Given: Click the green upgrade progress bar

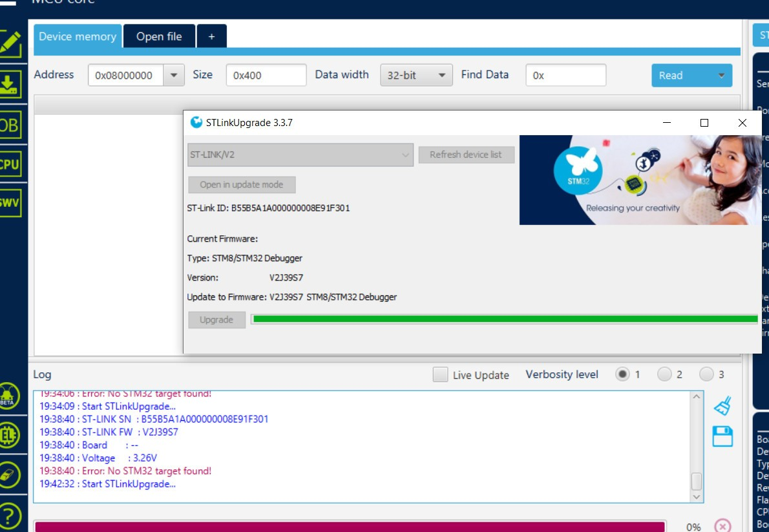Looking at the screenshot, I should tap(506, 319).
